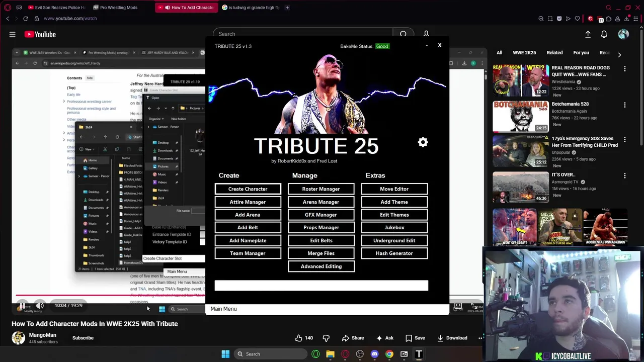Click the YouTube create upload icon
Viewport: 644px width, 362px height.
(588, 34)
